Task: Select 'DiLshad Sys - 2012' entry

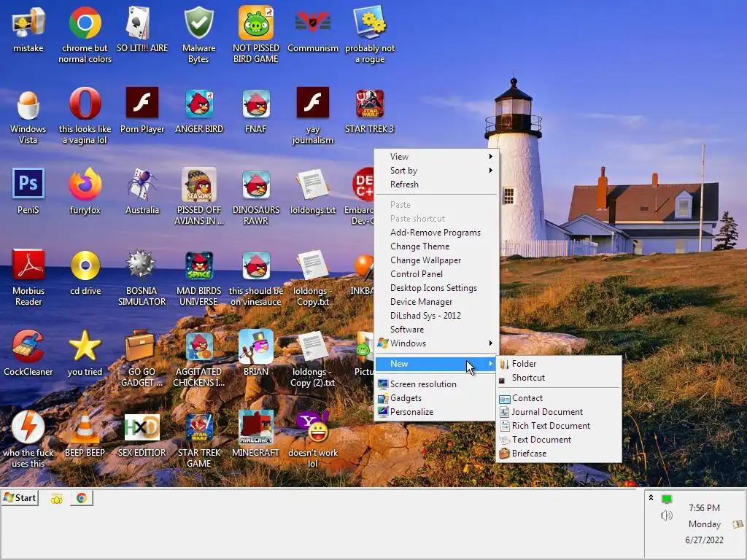Action: [x=436, y=315]
